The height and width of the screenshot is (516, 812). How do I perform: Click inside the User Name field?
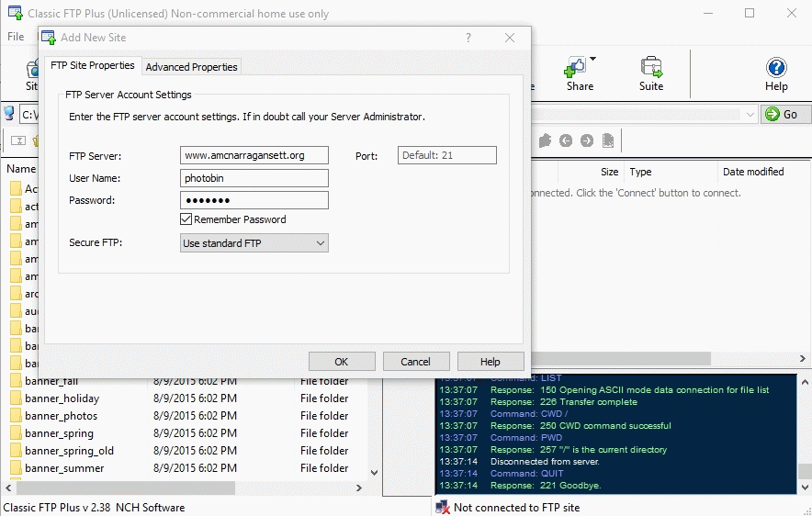[254, 178]
